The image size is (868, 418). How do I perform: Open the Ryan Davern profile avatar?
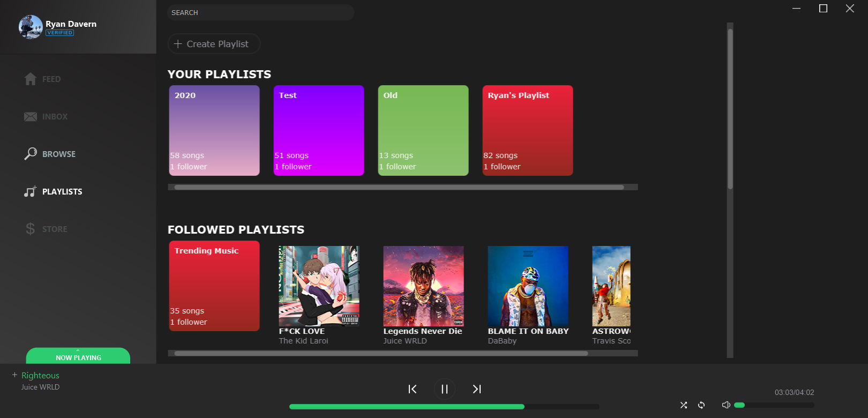pos(31,27)
